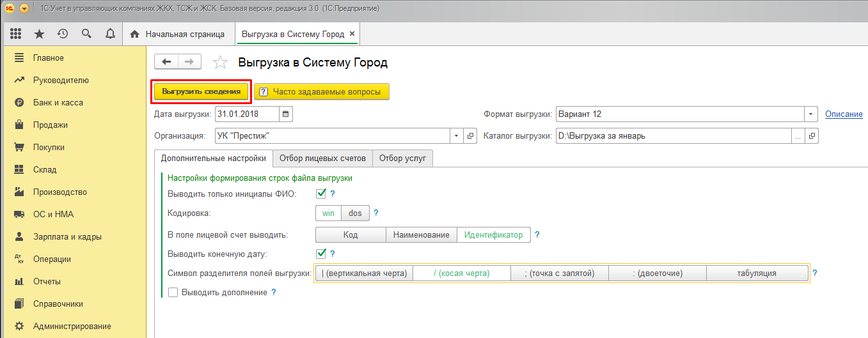Viewport: 868px width, 338px height.
Task: Click the forward arrow navigation button
Action: [189, 61]
